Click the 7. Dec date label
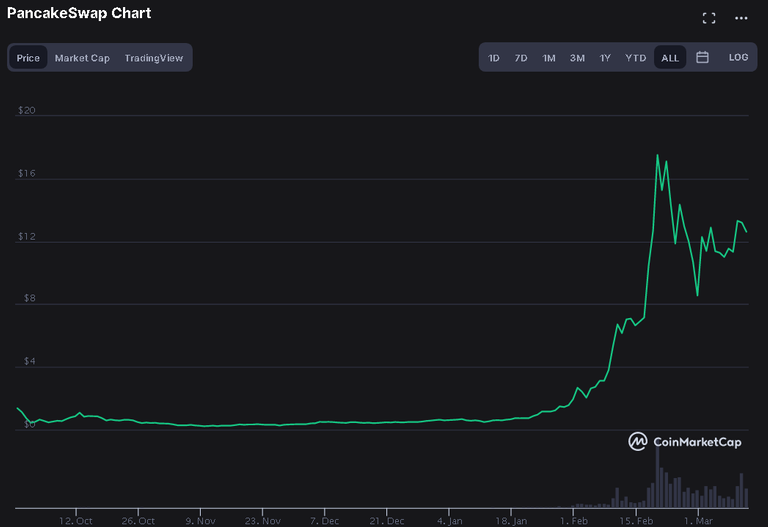The image size is (768, 527). tap(324, 521)
